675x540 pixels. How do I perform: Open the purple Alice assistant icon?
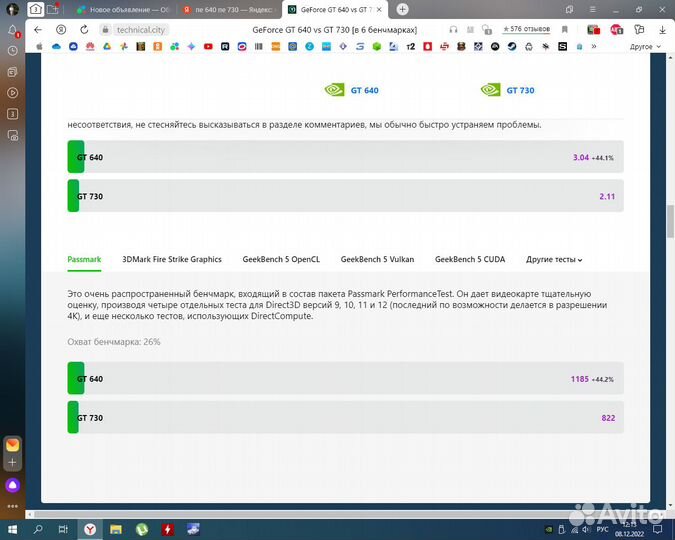pyautogui.click(x=12, y=485)
